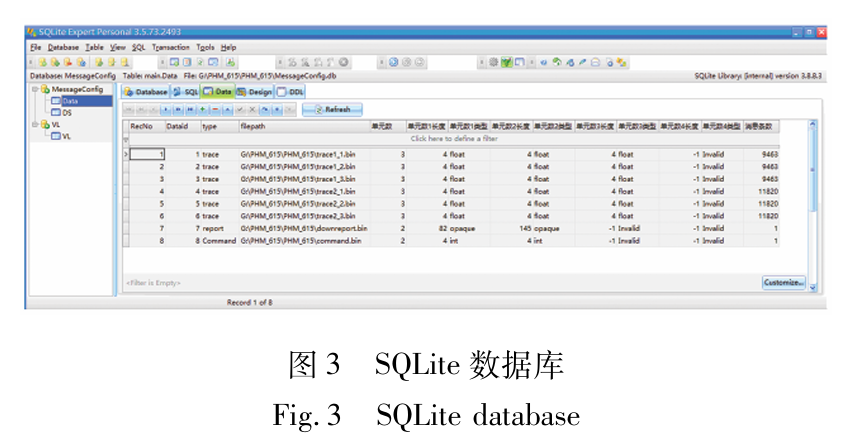
Task: Click the Dataid column header
Action: pyautogui.click(x=182, y=126)
